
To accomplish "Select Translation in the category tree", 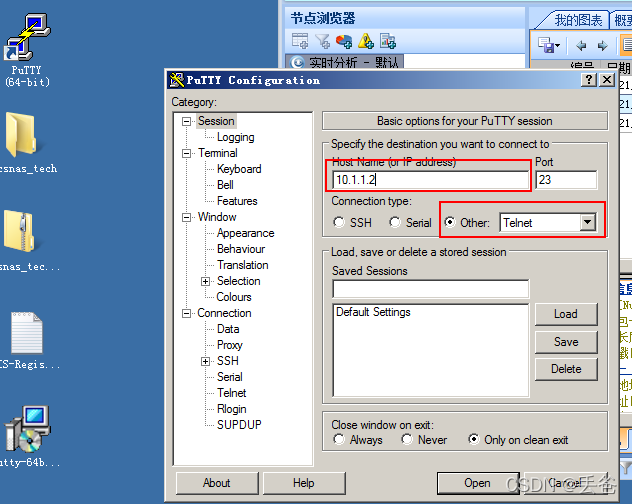I will 243,265.
